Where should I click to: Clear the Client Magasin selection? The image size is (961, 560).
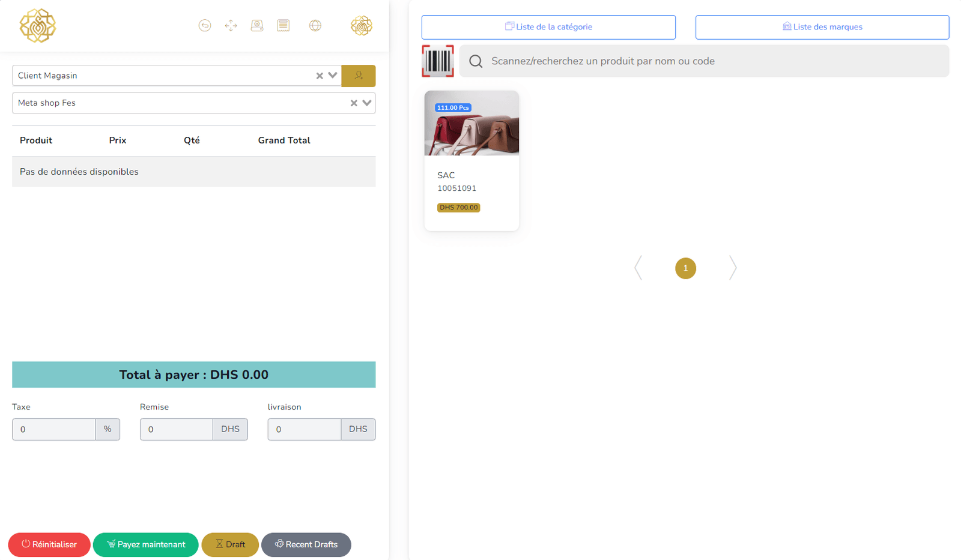click(320, 76)
